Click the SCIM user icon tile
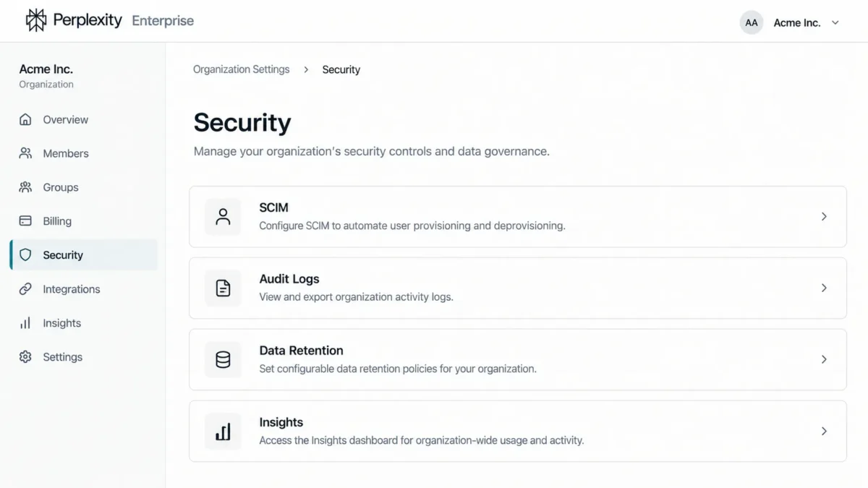Viewport: 868px width, 488px height. pyautogui.click(x=223, y=217)
